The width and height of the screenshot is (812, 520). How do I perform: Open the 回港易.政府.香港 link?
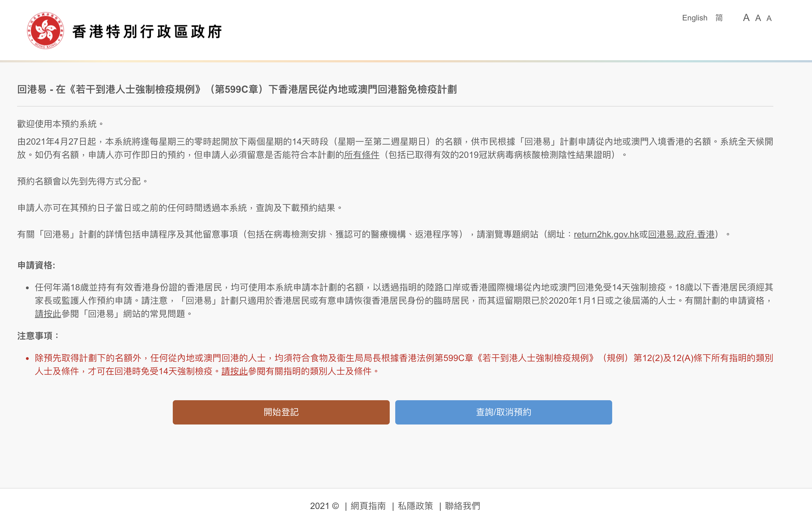[x=681, y=234]
